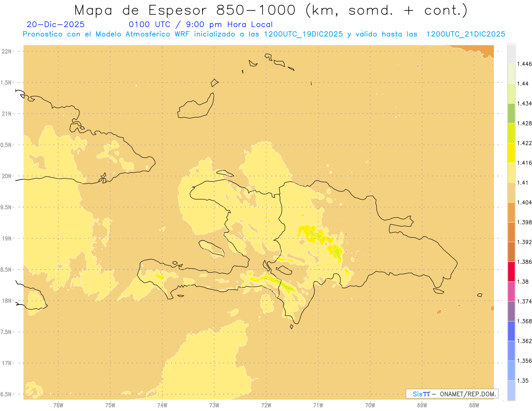This screenshot has width=532, height=411.
Task: Click the bright yellow swatch between 1.416 and 1.422
Action: 511,153
